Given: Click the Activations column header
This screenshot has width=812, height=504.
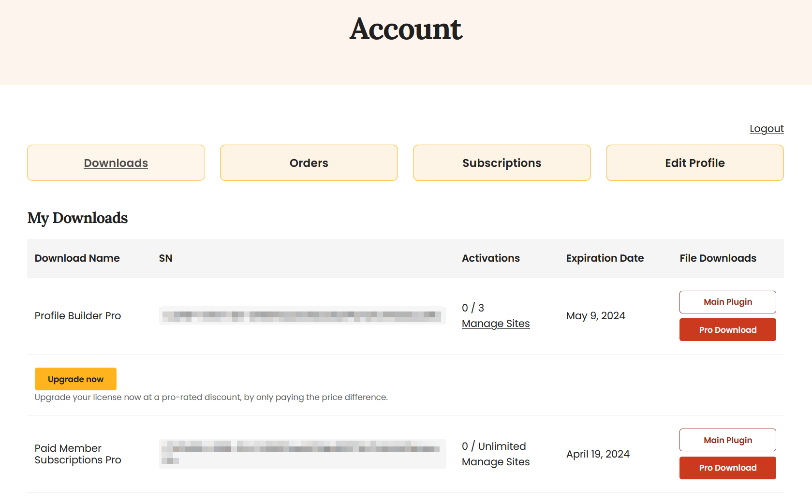Looking at the screenshot, I should pyautogui.click(x=491, y=258).
